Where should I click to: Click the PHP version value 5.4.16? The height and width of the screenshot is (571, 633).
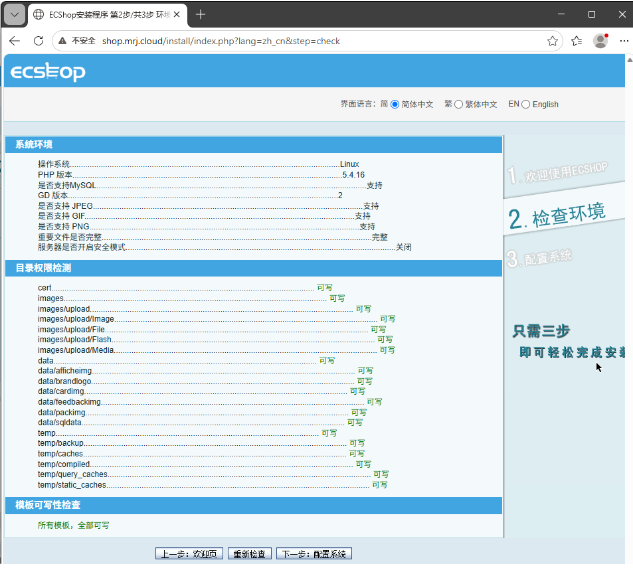(353, 175)
